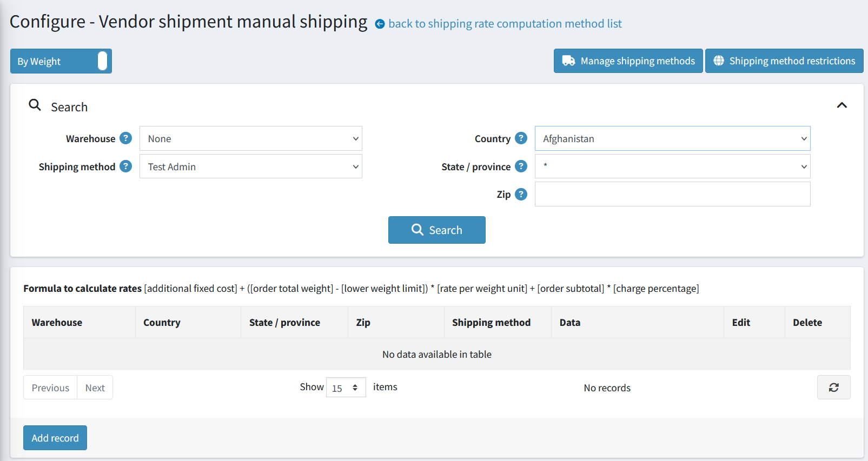Viewport: 868px width, 461px height.
Task: Open the Country dropdown showing Afghanistan
Action: point(672,138)
